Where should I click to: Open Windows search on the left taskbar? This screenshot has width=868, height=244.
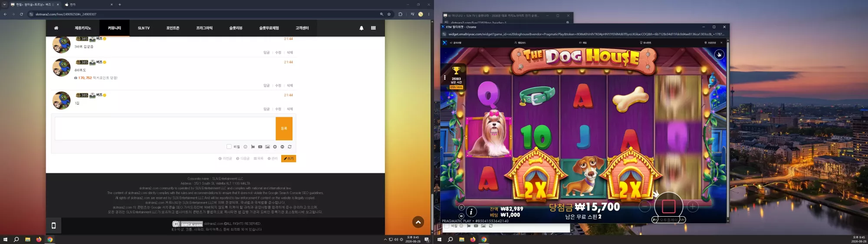[x=16, y=240]
